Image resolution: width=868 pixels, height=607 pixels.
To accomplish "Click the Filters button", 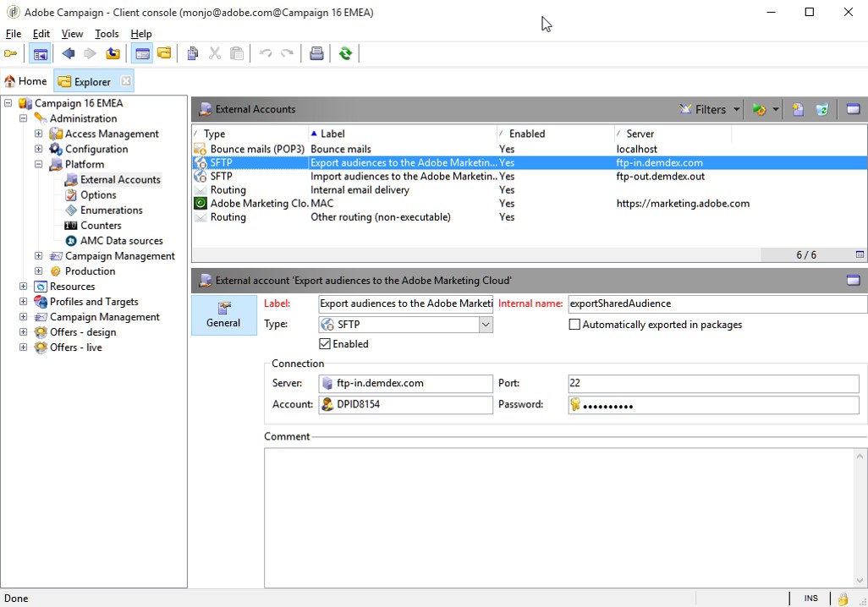I will pyautogui.click(x=703, y=110).
